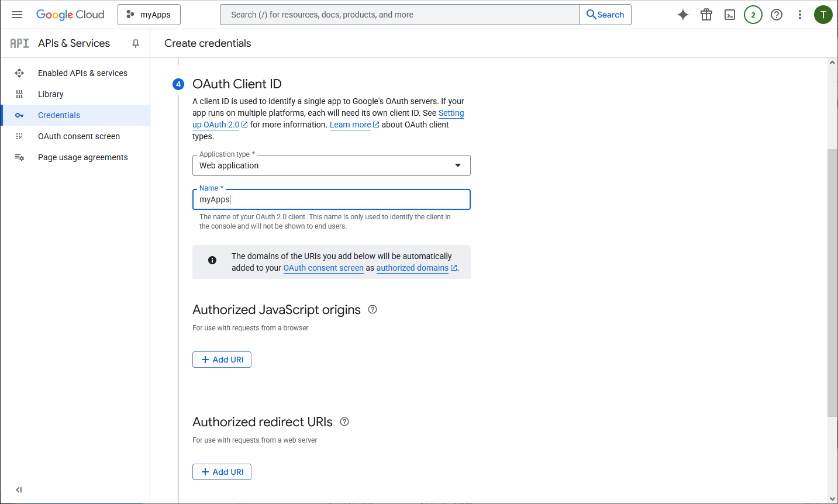Show help for Authorized redirect URIs
This screenshot has height=504, width=838.
pyautogui.click(x=344, y=422)
